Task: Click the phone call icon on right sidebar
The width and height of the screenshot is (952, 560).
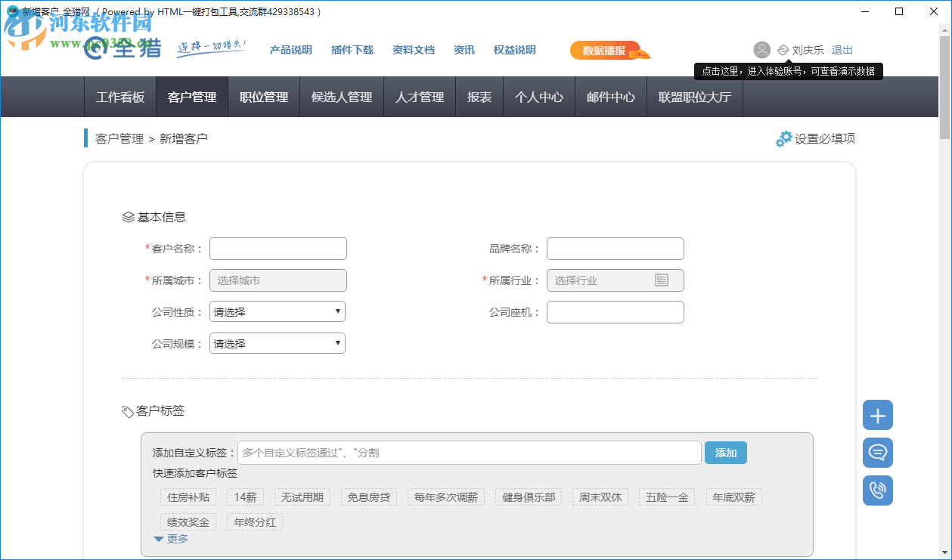Action: pyautogui.click(x=877, y=490)
